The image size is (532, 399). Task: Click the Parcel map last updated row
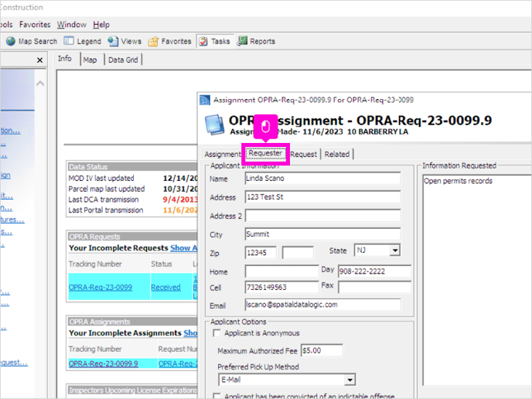coord(132,189)
